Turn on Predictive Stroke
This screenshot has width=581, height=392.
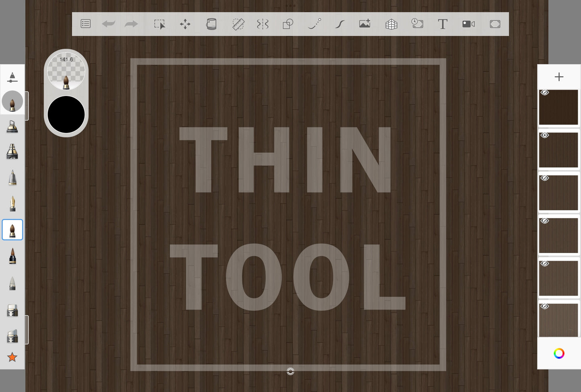point(314,24)
